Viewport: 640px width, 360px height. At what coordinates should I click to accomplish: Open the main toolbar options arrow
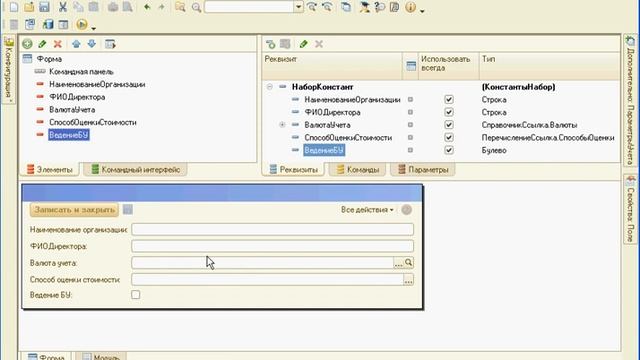[x=422, y=11]
